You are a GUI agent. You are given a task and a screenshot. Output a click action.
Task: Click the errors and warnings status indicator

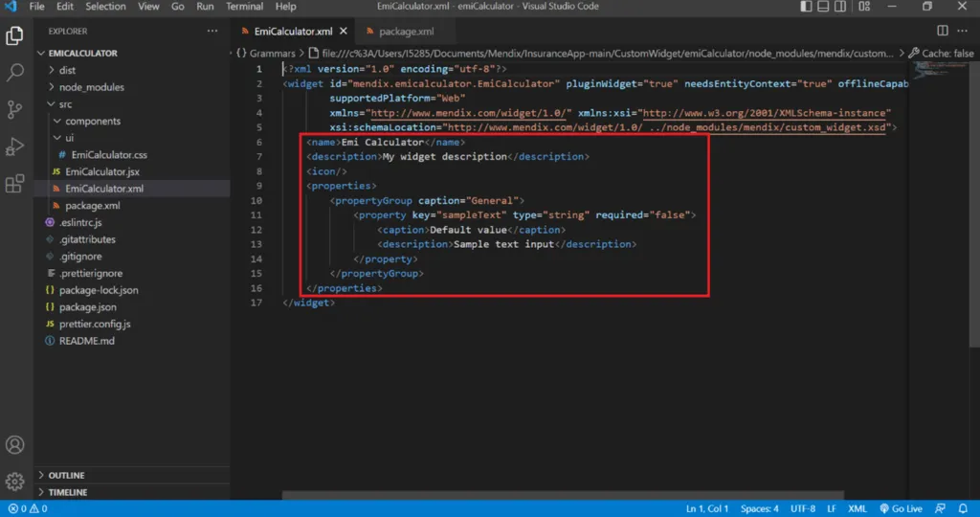[28, 509]
